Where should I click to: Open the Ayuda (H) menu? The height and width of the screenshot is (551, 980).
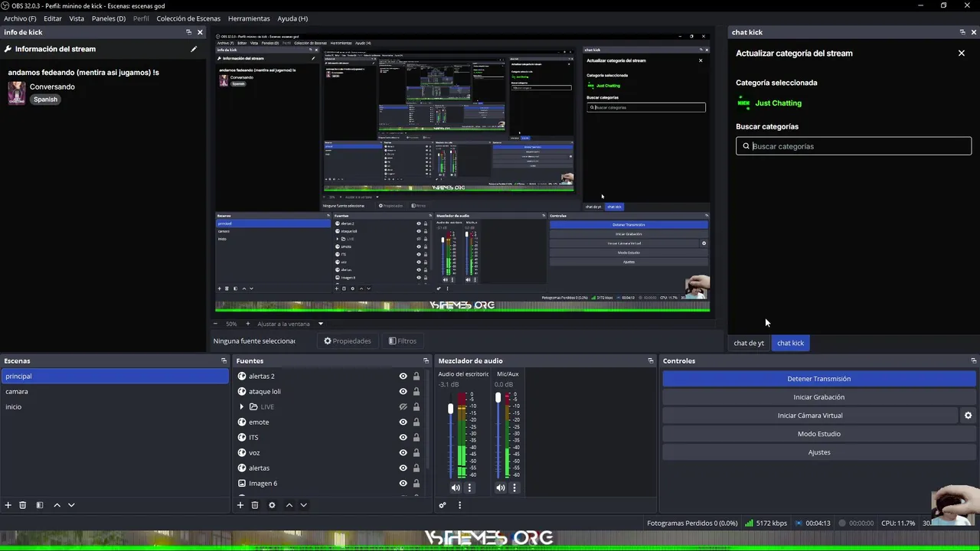pos(292,18)
